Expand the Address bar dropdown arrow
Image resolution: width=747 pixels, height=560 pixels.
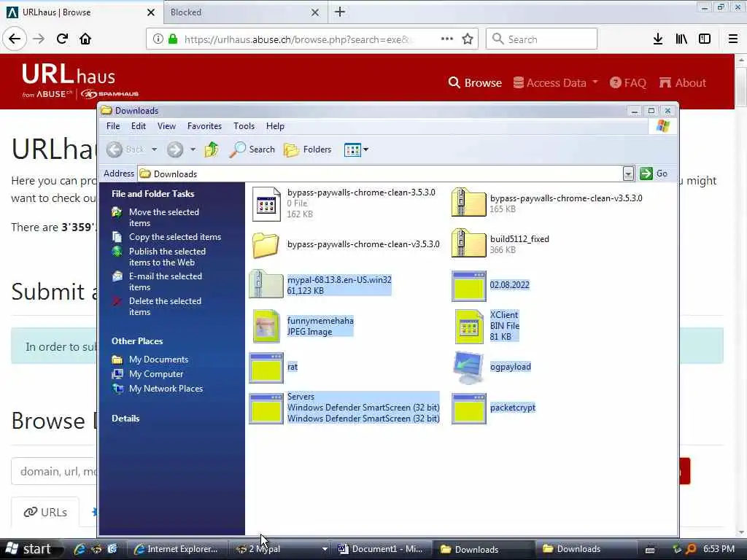click(x=628, y=174)
